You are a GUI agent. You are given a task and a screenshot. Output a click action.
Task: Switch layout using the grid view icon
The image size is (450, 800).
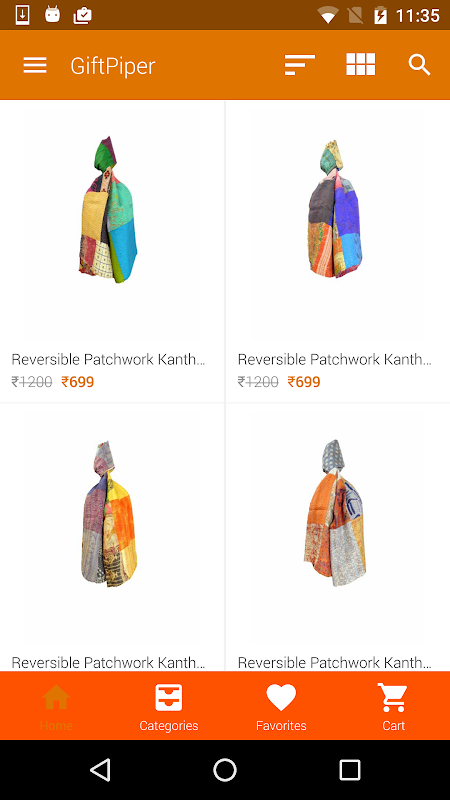[x=361, y=65]
